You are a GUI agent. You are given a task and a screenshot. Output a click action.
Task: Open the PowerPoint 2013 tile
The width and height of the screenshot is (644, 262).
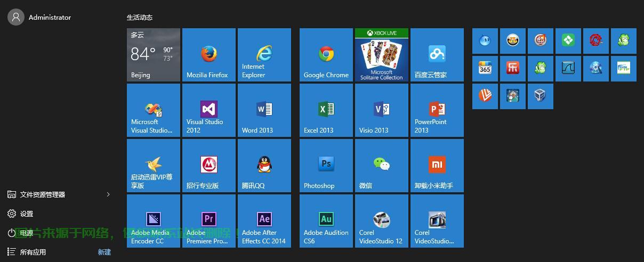tap(437, 110)
